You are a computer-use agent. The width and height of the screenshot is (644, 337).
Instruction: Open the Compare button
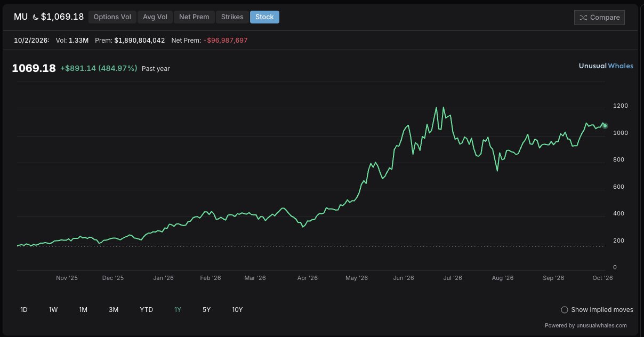pyautogui.click(x=599, y=18)
